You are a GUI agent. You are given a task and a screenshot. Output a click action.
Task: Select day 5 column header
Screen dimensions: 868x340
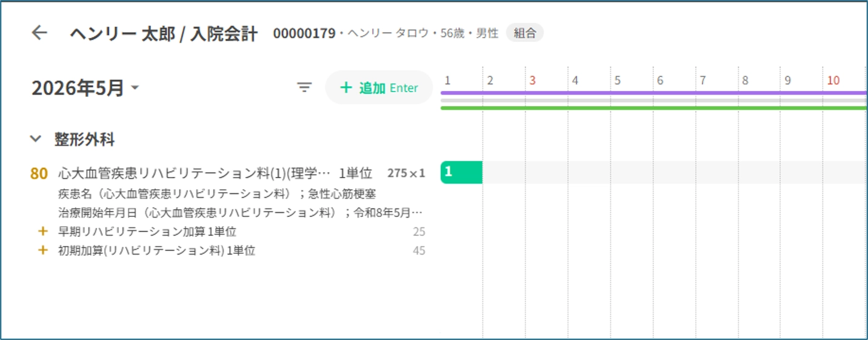tap(618, 80)
